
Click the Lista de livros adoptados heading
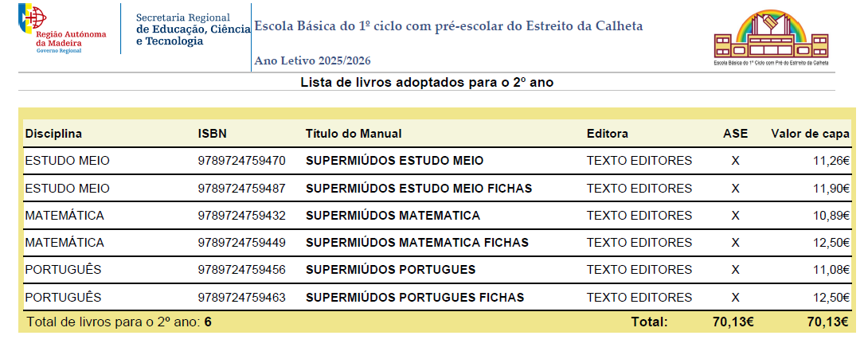(x=427, y=83)
